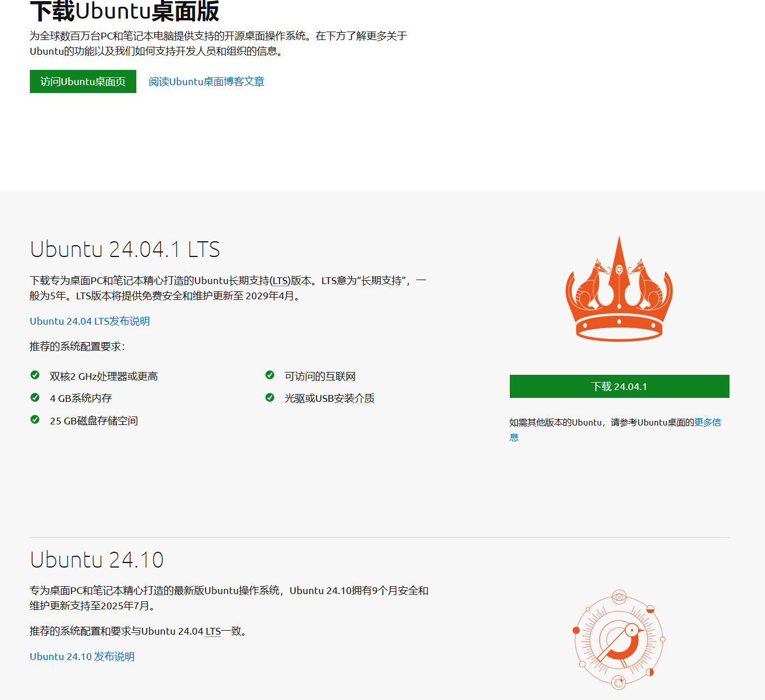Viewport: 765px width, 700px height.
Task: Click the checkmark beside 4 GB系统内存
Action: tap(35, 398)
